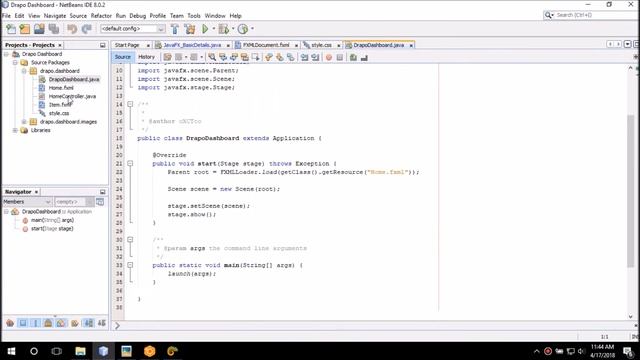The image size is (640, 360).
Task: Switch to the FXMLDocument.fxml tab
Action: point(266,45)
